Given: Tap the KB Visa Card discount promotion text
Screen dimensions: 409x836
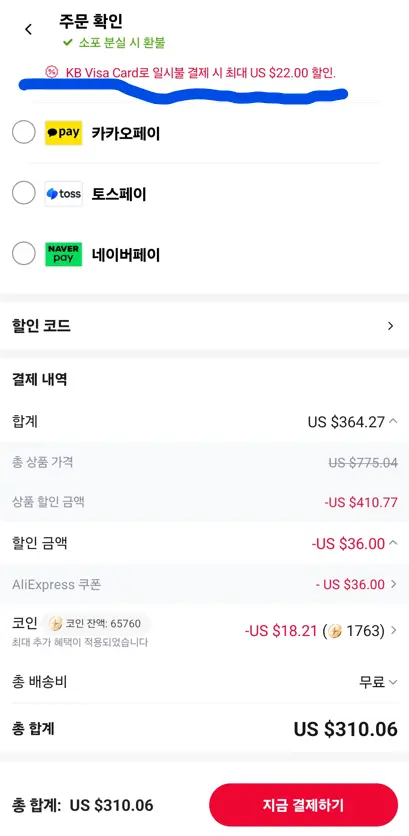Looking at the screenshot, I should click(x=201, y=72).
